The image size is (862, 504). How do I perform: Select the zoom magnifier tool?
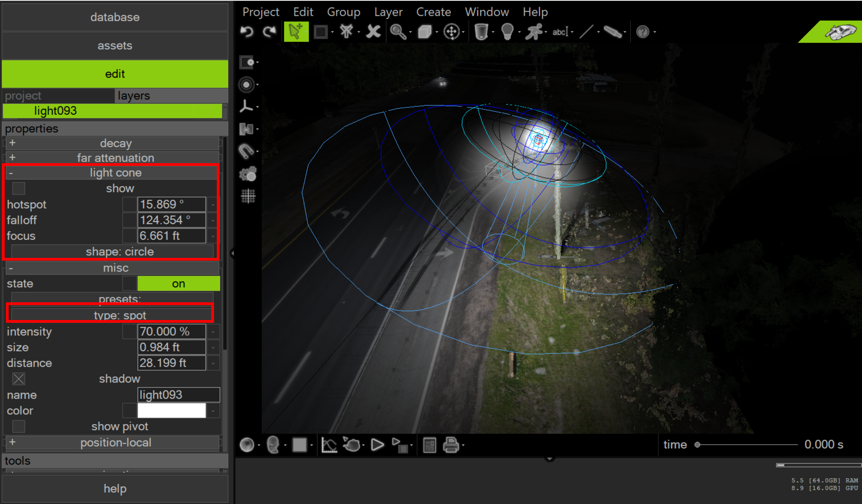point(398,31)
